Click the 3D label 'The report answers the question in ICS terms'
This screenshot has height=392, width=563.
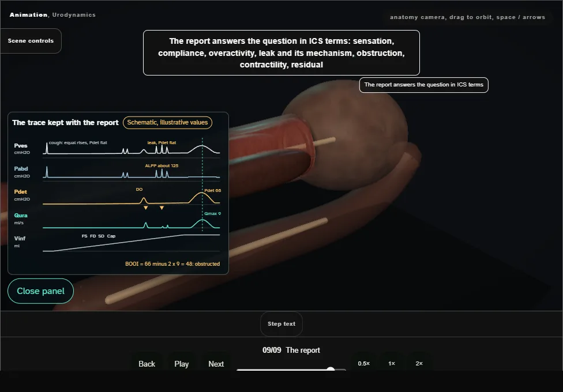pos(423,85)
